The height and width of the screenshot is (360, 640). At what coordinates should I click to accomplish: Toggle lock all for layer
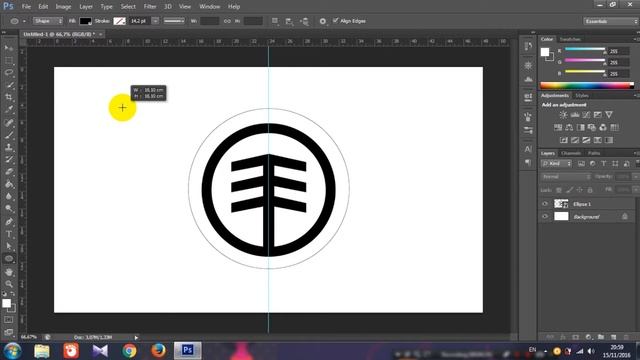point(590,190)
